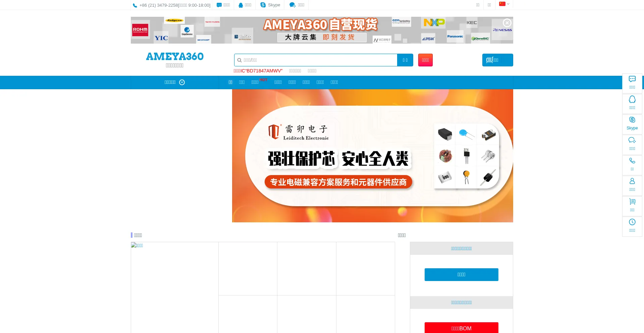Open the hot search link BD71847AMWV
This screenshot has height=333, width=644.
(258, 71)
